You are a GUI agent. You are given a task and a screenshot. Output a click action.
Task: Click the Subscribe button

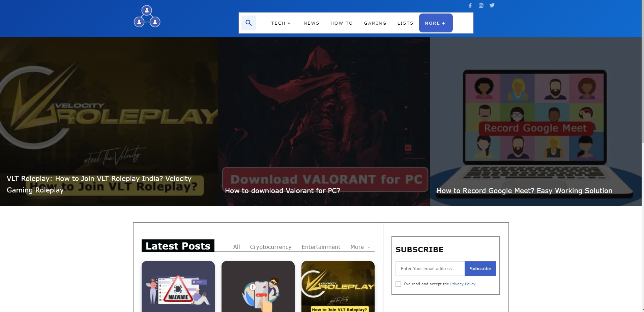click(x=480, y=268)
